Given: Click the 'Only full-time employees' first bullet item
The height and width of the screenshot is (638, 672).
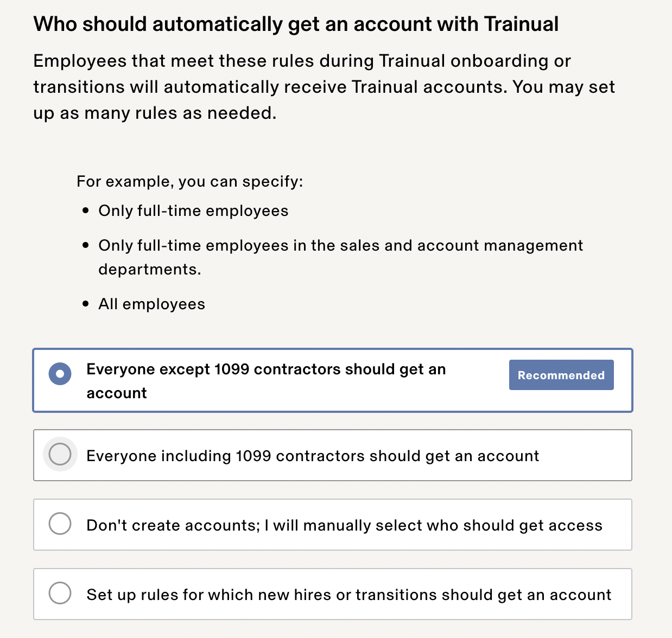Looking at the screenshot, I should click(193, 211).
